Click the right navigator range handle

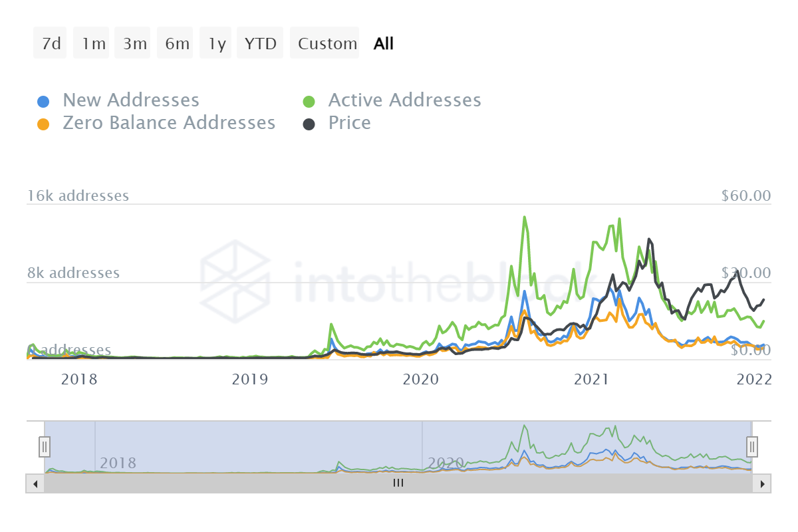752,446
